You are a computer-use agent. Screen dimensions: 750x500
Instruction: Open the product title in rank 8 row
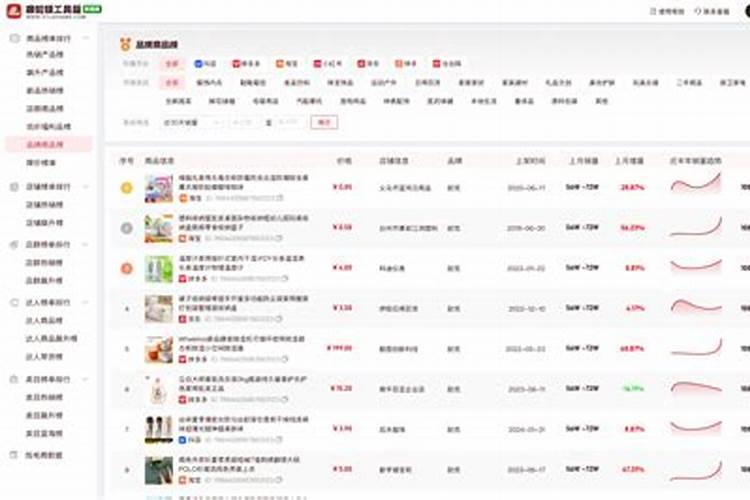[x=239, y=465]
